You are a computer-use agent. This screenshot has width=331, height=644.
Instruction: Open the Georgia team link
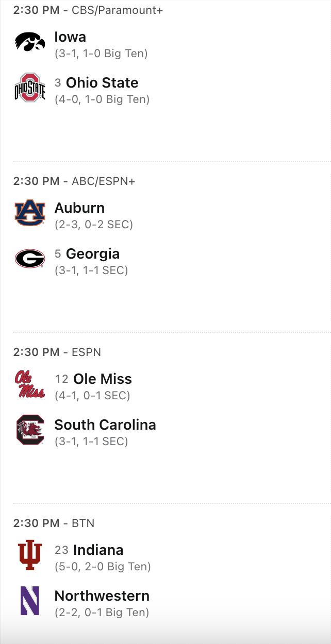(x=93, y=254)
